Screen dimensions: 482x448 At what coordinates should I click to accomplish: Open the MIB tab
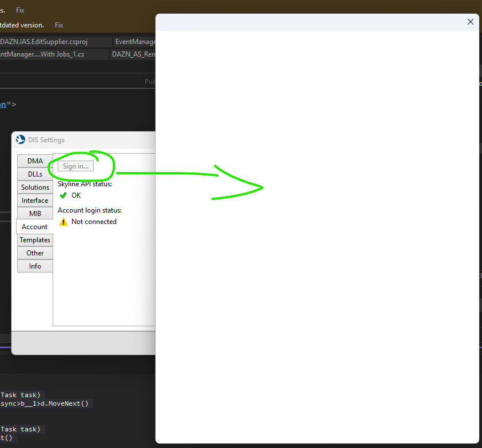[x=35, y=214]
